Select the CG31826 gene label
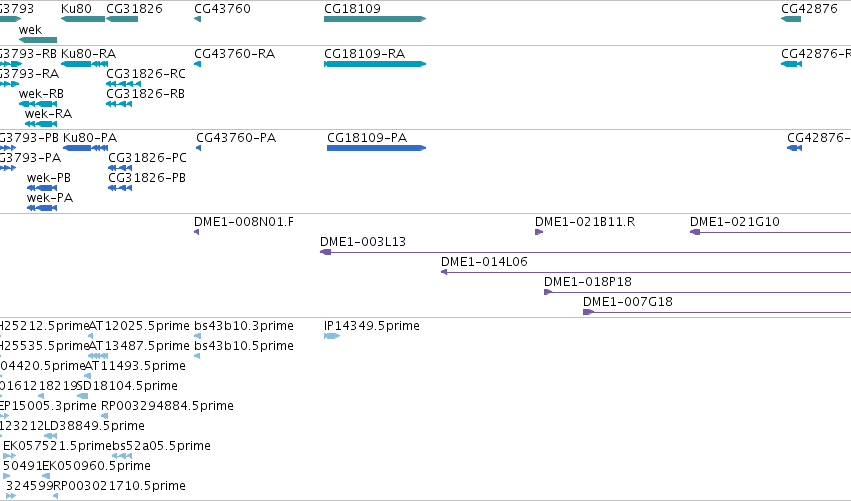Screen dimensions: 851x501 pos(134,9)
